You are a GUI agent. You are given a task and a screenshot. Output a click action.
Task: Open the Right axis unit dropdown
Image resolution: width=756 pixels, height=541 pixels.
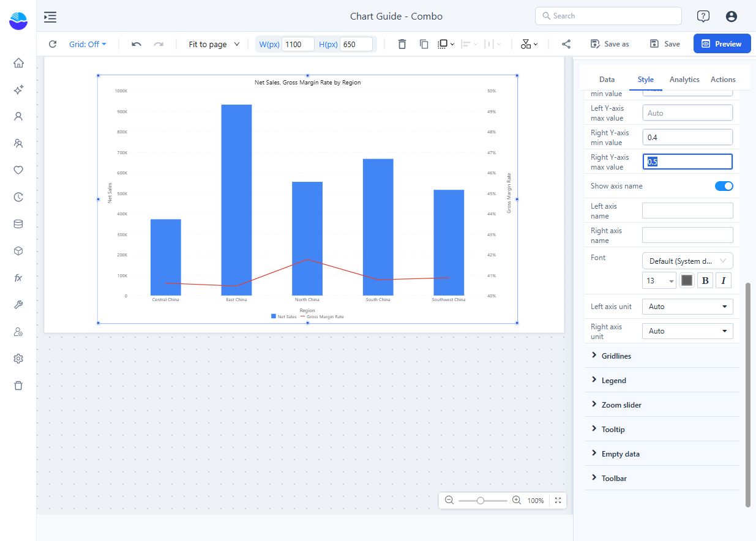tap(687, 331)
